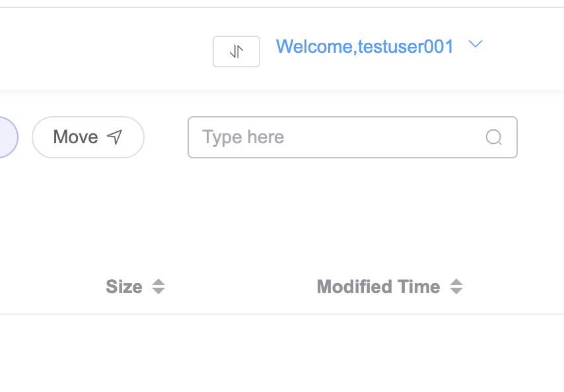Image resolution: width=564 pixels, height=392 pixels.
Task: Toggle the Modified Time sort arrows
Action: (456, 286)
